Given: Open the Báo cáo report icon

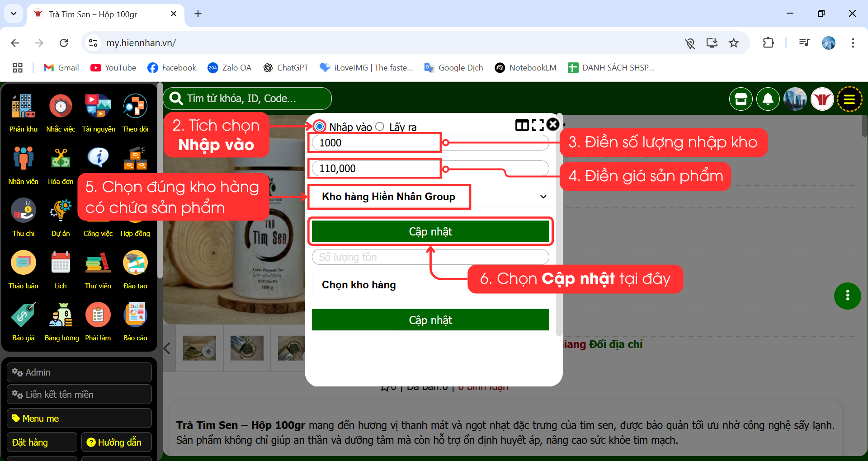Looking at the screenshot, I should pyautogui.click(x=135, y=315).
